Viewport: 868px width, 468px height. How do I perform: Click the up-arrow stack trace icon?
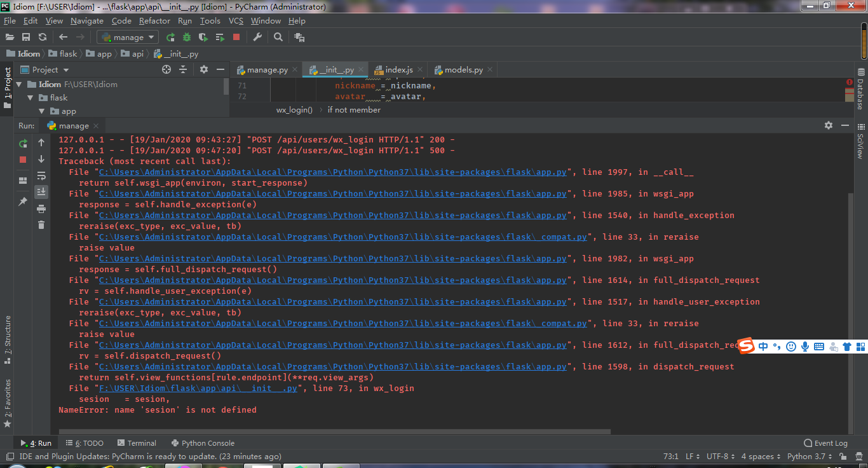41,142
